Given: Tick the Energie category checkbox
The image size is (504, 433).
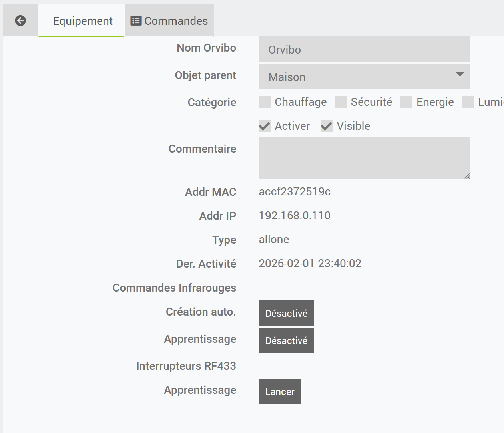Looking at the screenshot, I should click(406, 102).
